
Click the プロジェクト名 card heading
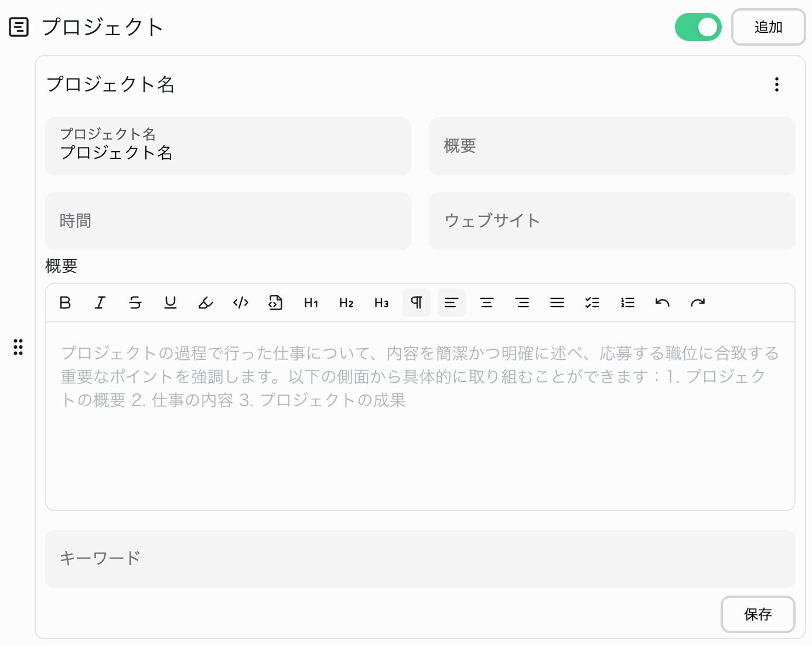click(110, 84)
